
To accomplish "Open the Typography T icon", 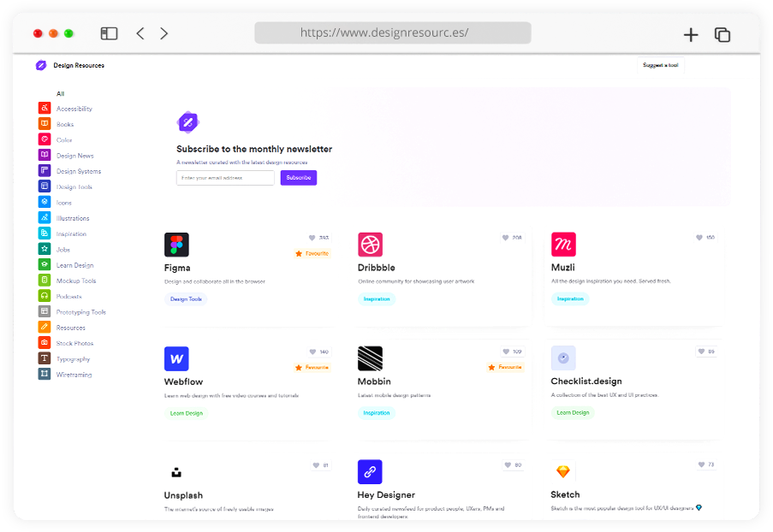I will pos(45,358).
